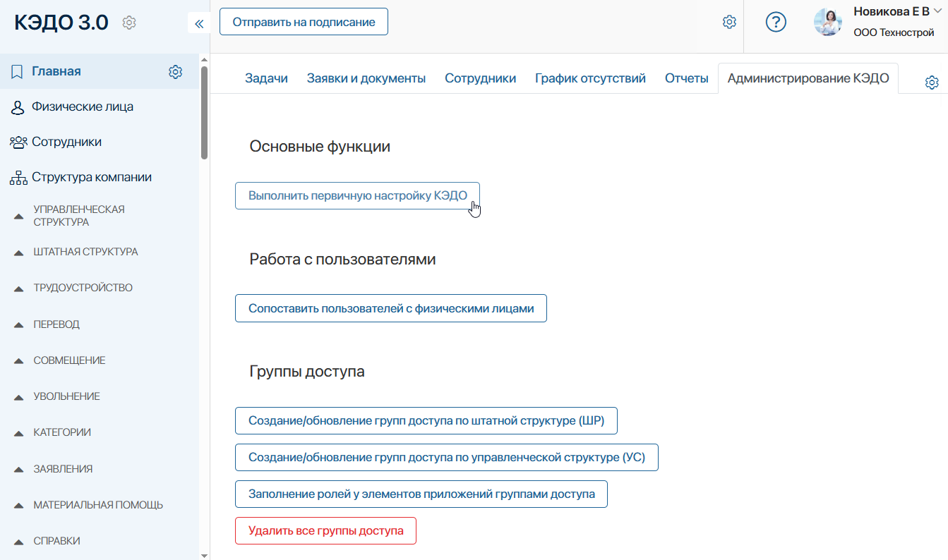The width and height of the screenshot is (948, 560).
Task: Expand МАТЕРИАЛЬНАЯ ПОМОЩЬ section arrow
Action: point(19,506)
